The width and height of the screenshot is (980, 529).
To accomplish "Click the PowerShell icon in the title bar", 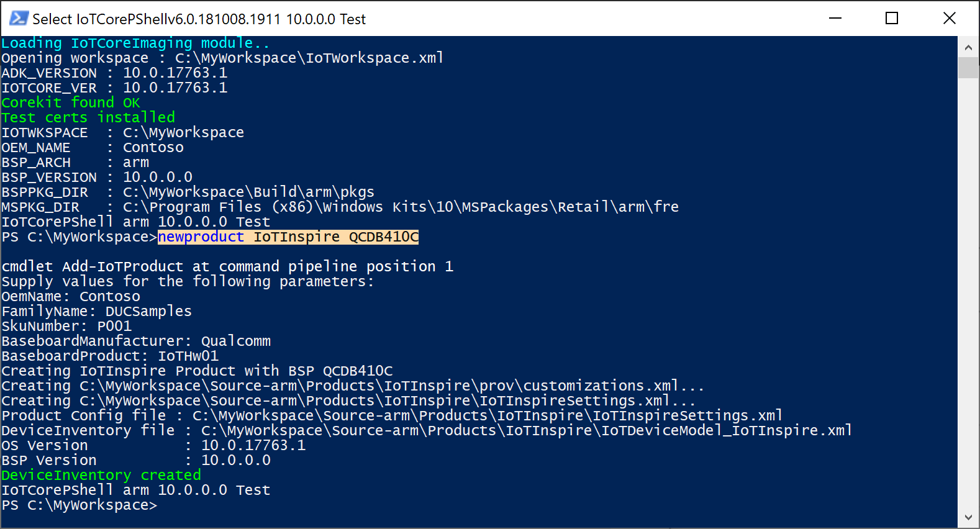I will click(x=18, y=18).
